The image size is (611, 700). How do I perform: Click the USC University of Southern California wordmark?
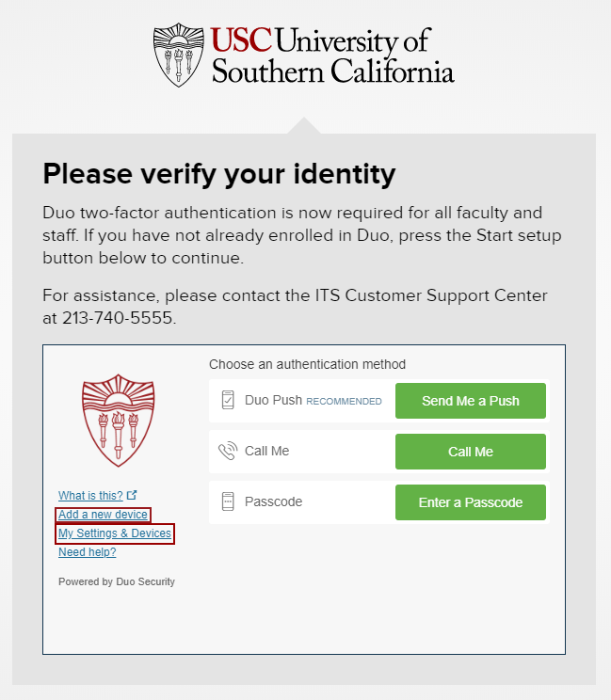pyautogui.click(x=332, y=56)
